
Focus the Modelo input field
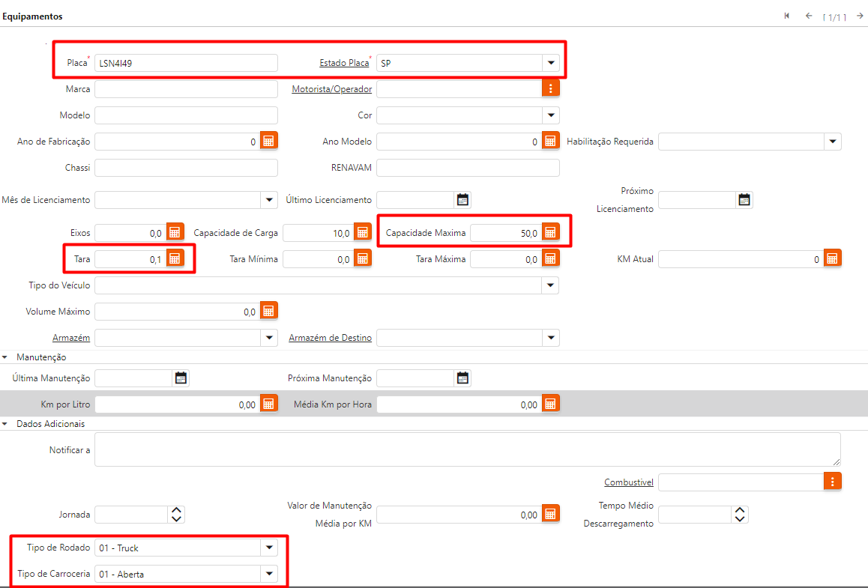point(186,115)
